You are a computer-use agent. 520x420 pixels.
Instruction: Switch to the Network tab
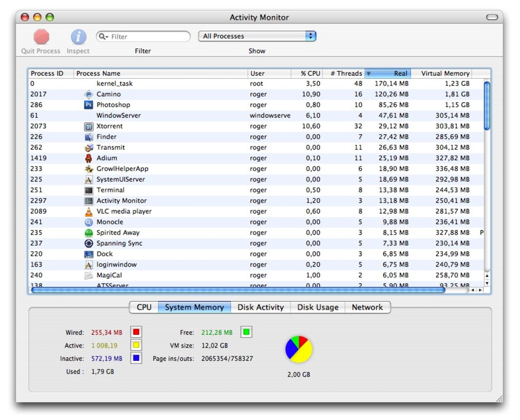coord(367,307)
